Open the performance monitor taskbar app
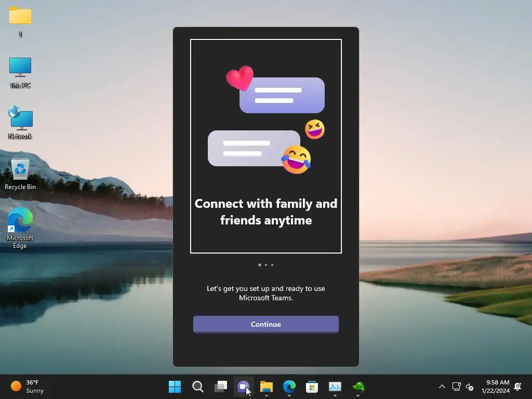Image resolution: width=532 pixels, height=399 pixels. point(335,387)
